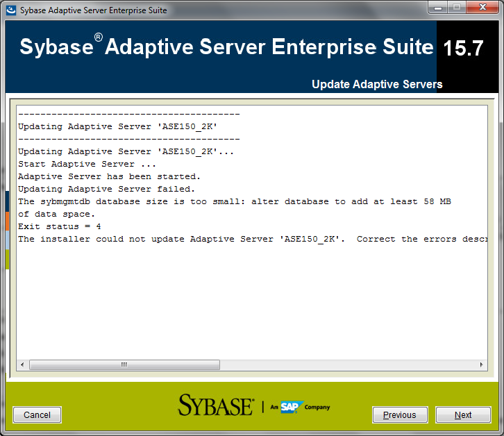The image size is (504, 436).
Task: Click the horizontal scrollbar thumb
Action: [124, 364]
